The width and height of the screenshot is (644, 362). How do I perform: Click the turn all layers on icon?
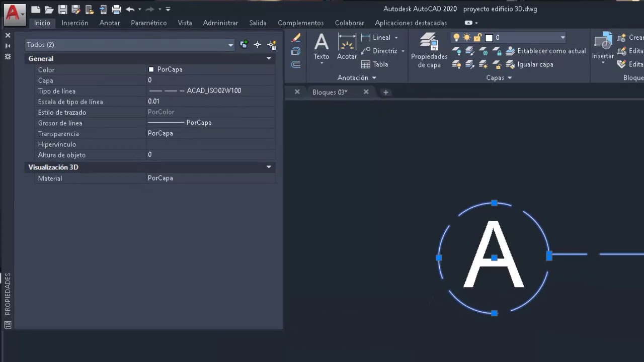tap(457, 64)
